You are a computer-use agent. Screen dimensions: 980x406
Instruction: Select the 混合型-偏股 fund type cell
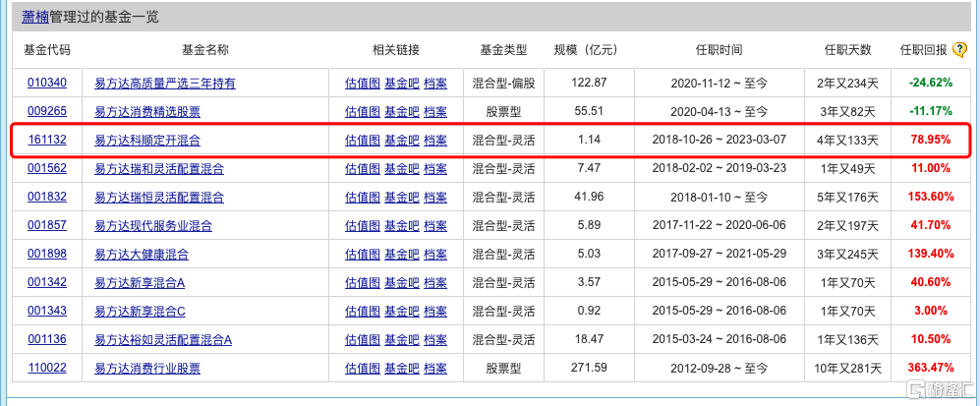tap(503, 84)
